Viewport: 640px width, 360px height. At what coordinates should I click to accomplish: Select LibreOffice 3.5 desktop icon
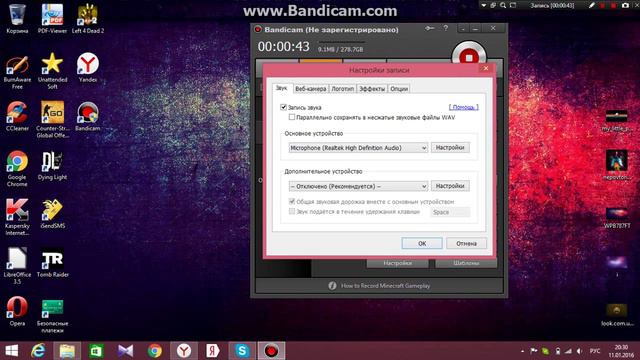(17, 266)
